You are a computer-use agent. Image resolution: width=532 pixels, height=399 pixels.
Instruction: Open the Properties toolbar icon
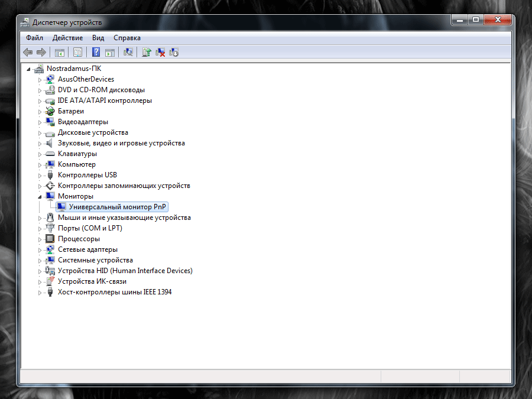[77, 53]
